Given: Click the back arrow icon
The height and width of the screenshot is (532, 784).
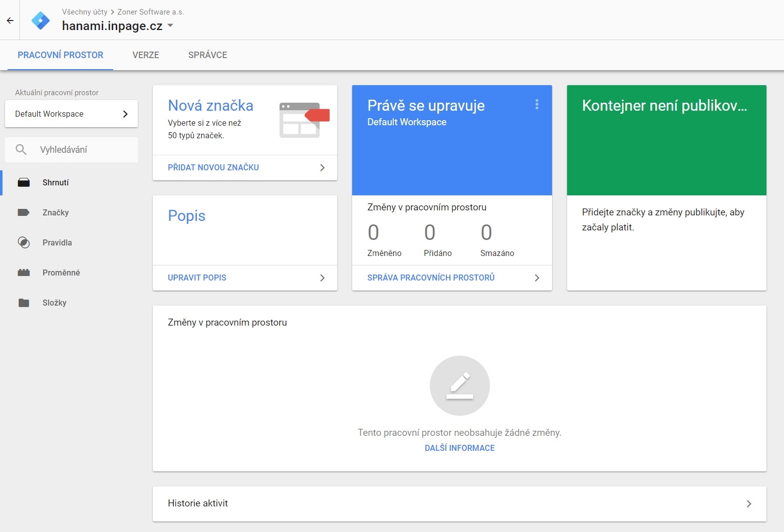Looking at the screenshot, I should pyautogui.click(x=10, y=21).
